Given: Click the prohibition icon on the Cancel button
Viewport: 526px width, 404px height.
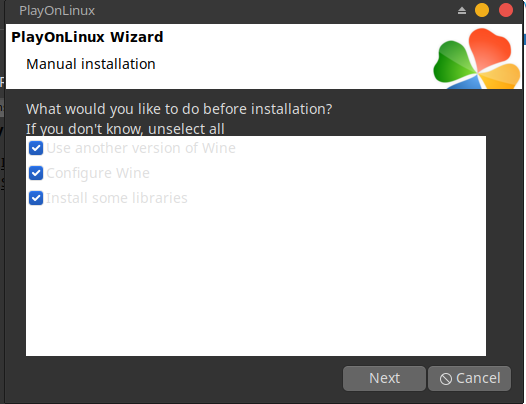Looking at the screenshot, I should click(446, 379).
